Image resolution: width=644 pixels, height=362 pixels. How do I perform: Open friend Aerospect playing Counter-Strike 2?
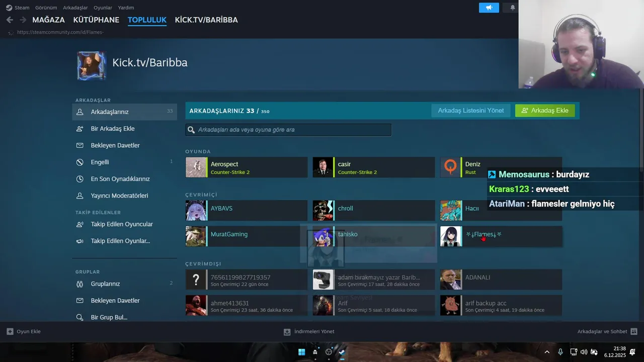[x=247, y=167]
